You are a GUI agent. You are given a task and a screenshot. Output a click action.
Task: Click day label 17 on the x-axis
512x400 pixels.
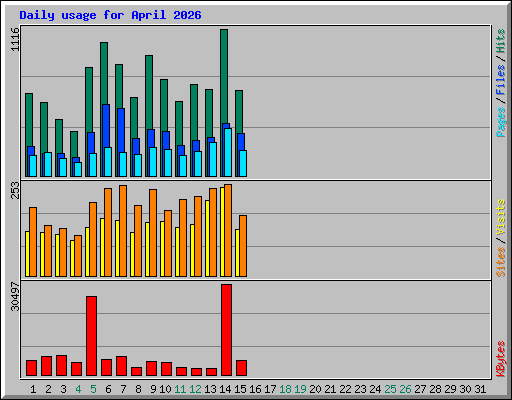[x=270, y=389]
